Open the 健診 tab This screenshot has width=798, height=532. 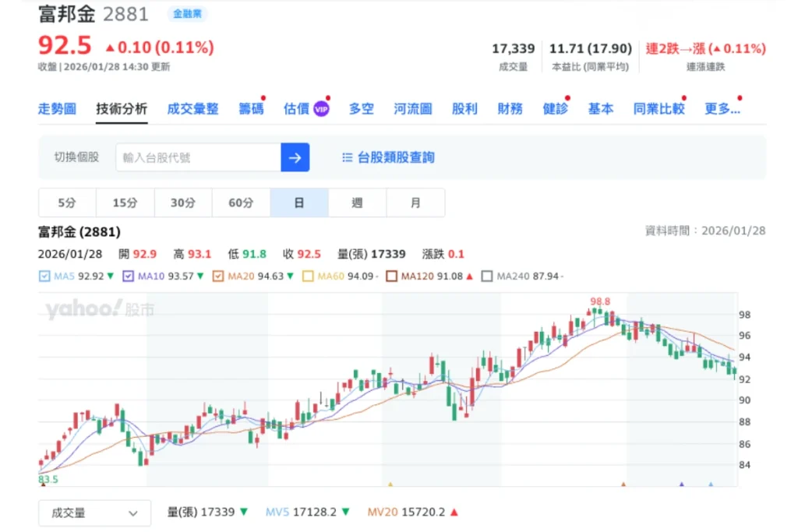[x=555, y=109]
